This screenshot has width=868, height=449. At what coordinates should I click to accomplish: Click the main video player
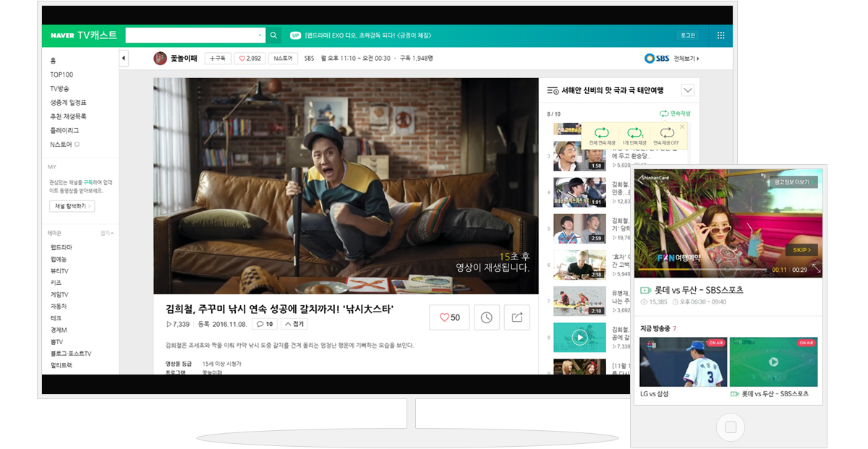tap(346, 186)
